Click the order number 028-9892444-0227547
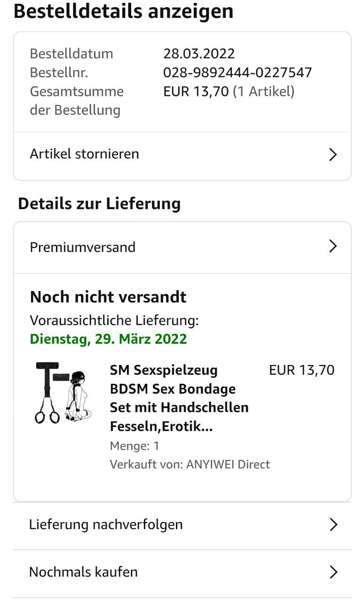 [237, 72]
